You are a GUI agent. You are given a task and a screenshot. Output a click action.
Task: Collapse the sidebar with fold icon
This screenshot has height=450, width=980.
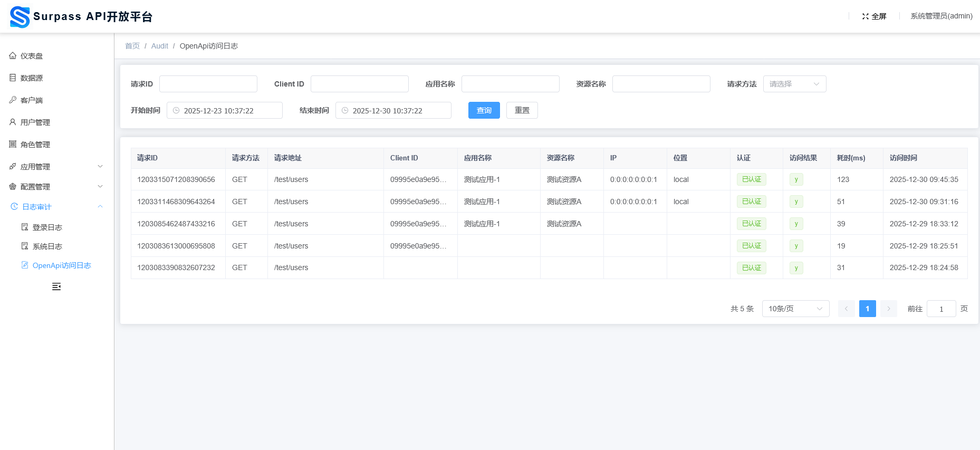(x=56, y=286)
